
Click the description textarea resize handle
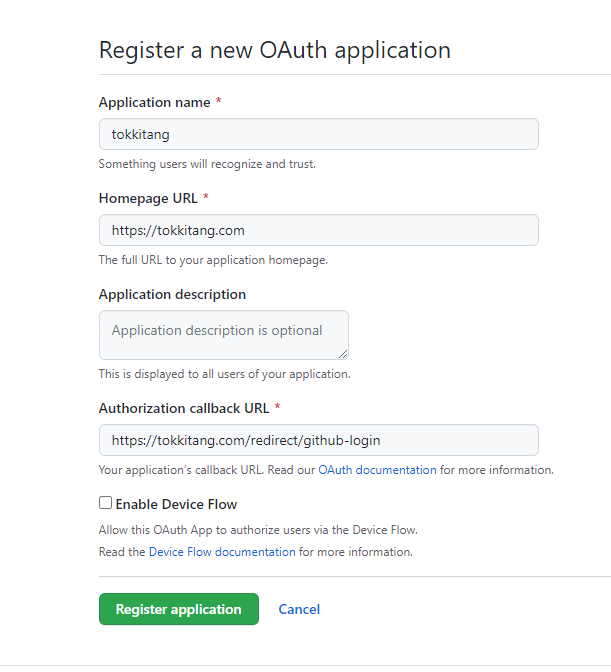(x=343, y=353)
